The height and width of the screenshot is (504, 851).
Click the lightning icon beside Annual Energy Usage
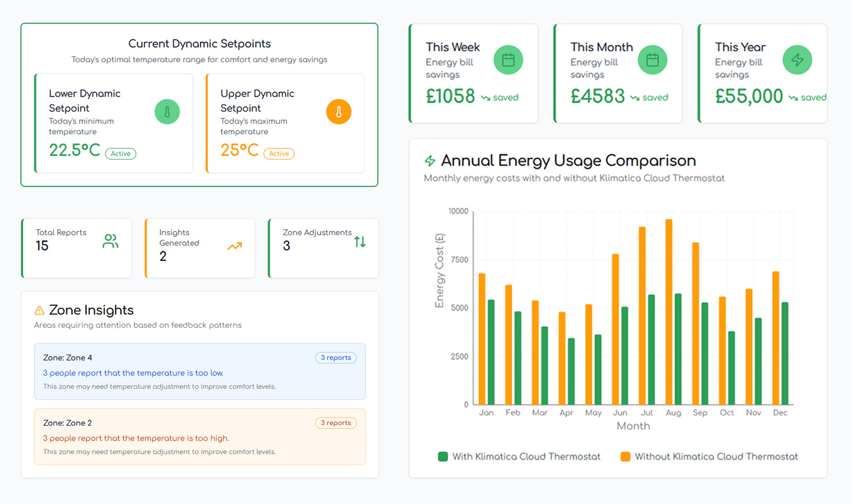430,161
